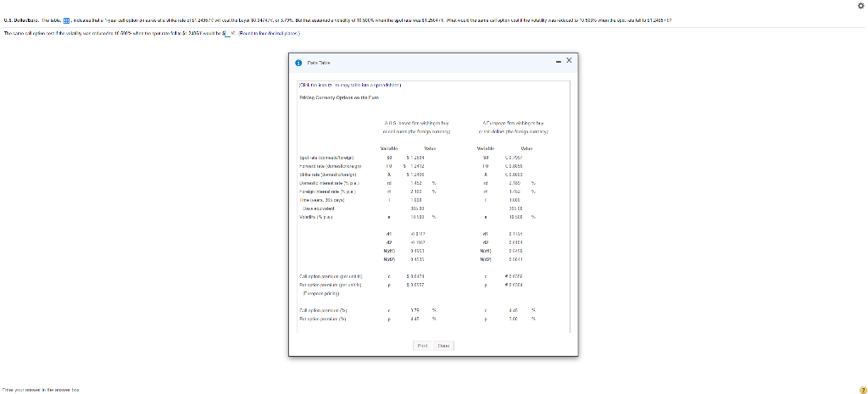Click the Data Table info icon

pos(299,63)
